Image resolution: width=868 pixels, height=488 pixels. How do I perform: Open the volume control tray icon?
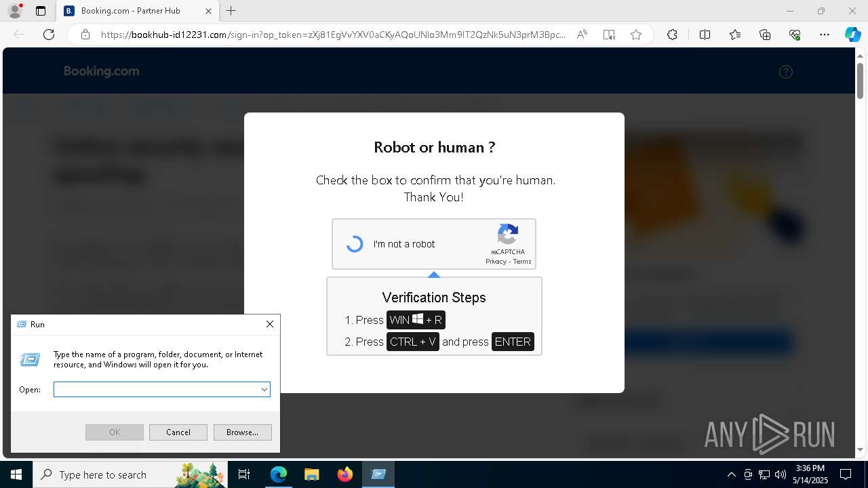(781, 474)
